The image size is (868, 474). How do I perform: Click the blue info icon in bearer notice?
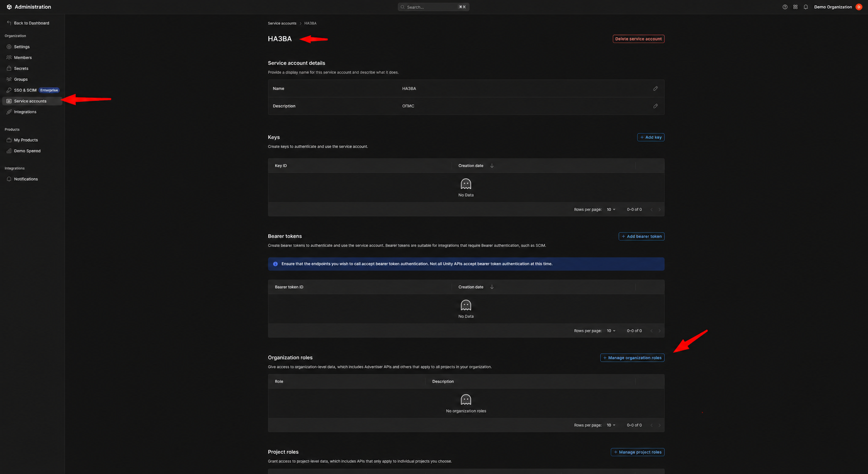pos(275,264)
